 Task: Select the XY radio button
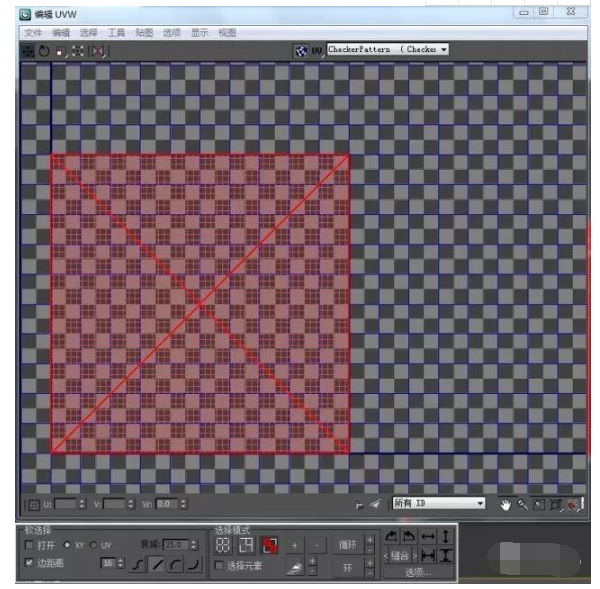tap(67, 545)
